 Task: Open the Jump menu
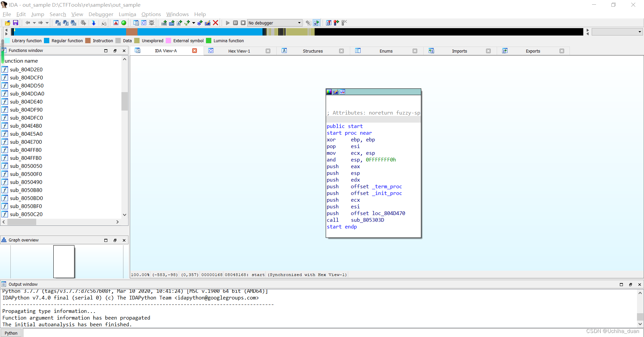coord(38,14)
